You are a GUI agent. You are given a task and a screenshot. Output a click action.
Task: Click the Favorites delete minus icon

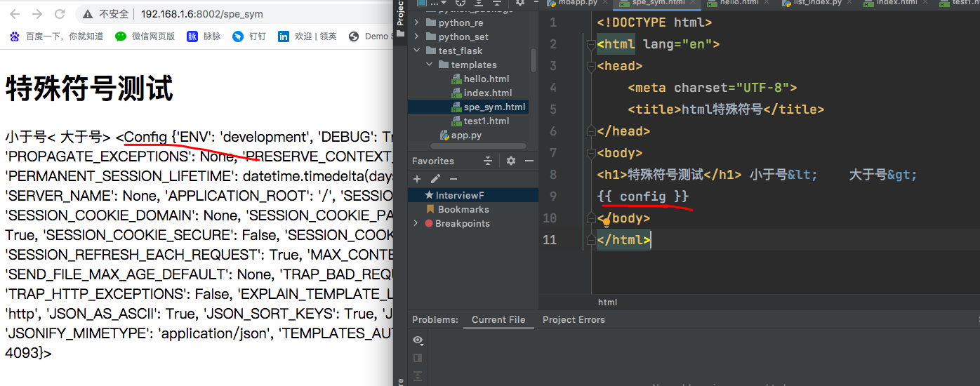click(x=453, y=179)
